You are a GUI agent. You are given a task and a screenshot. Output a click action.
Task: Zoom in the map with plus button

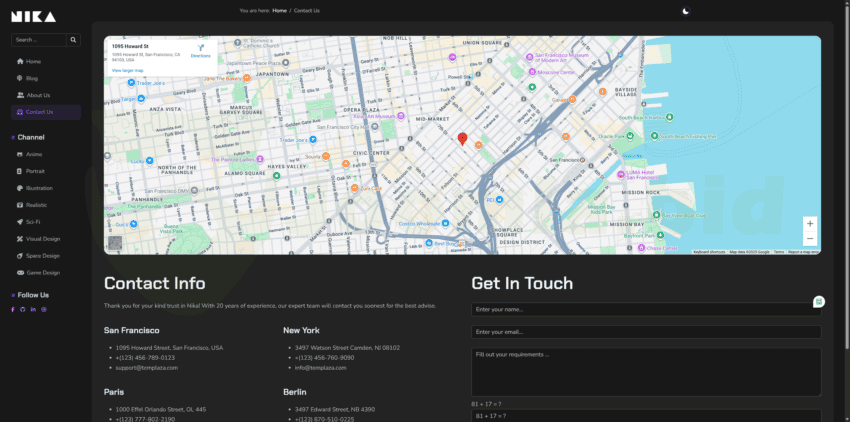point(810,223)
